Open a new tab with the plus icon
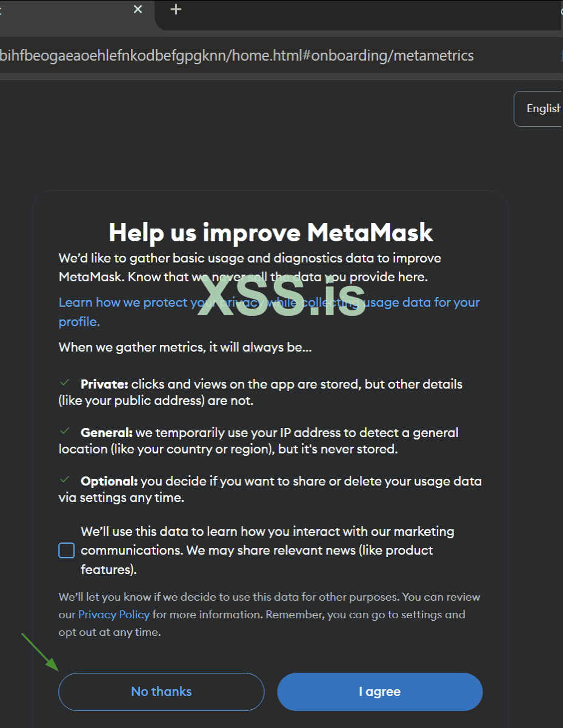Viewport: 563px width, 728px height. (x=176, y=10)
